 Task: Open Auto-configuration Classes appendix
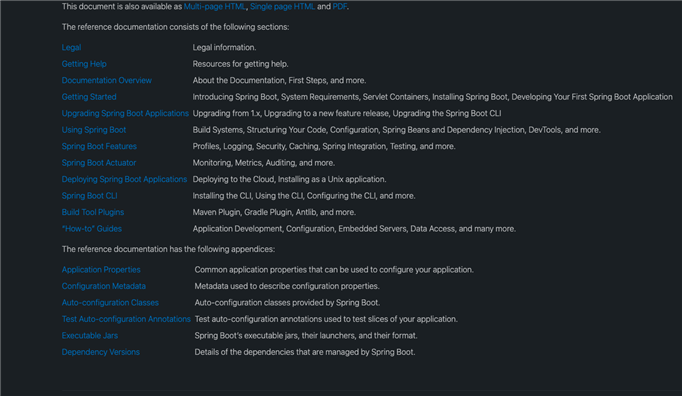(110, 303)
